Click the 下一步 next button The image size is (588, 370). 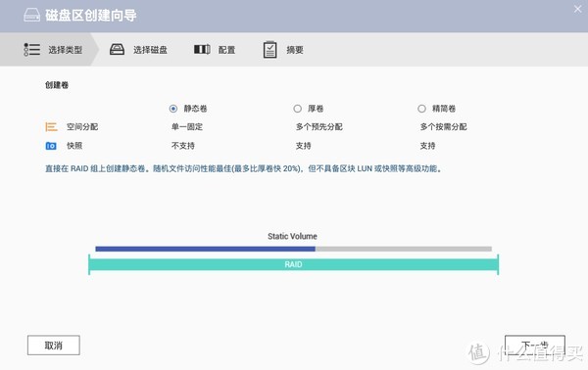pyautogui.click(x=535, y=346)
